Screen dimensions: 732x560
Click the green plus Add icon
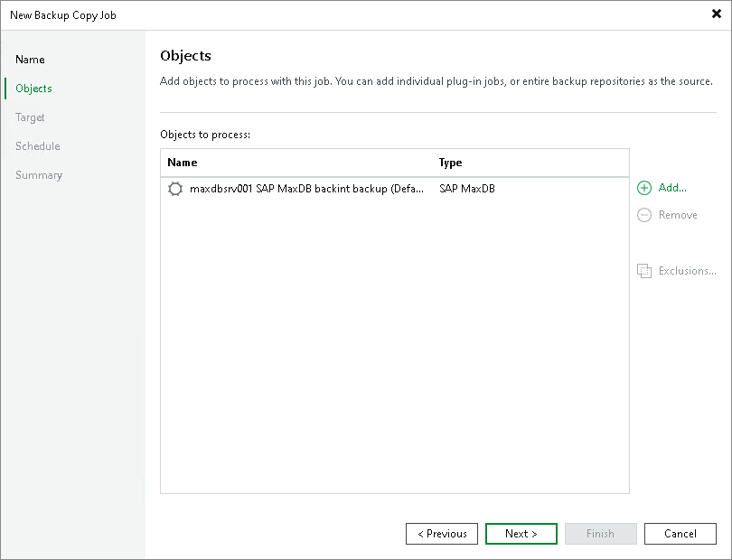643,188
